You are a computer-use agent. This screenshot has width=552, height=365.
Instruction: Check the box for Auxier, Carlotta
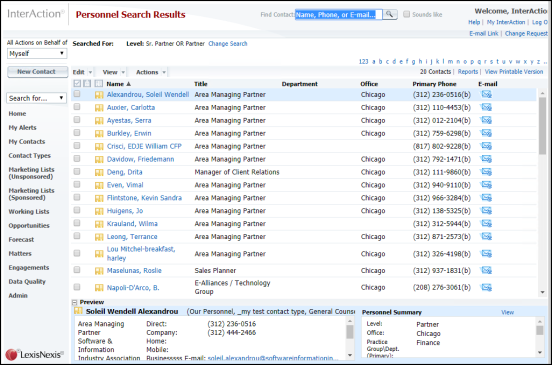(77, 107)
